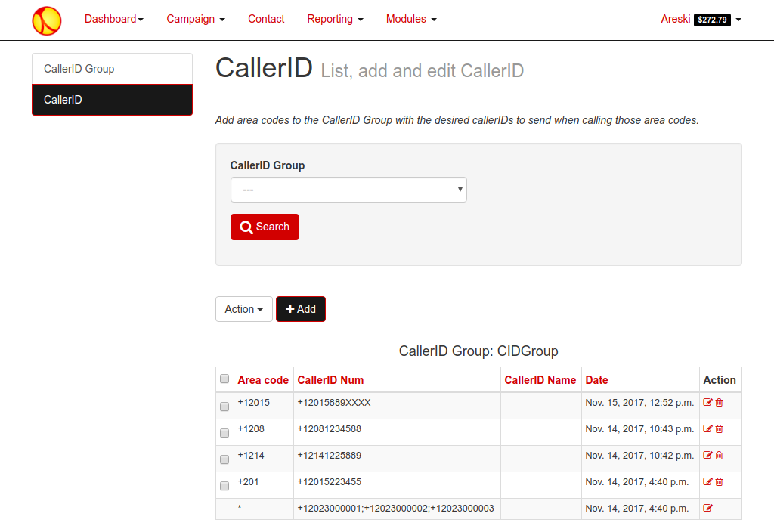Click the +12081234588 CallerID number
The height and width of the screenshot is (532, 774).
330,429
